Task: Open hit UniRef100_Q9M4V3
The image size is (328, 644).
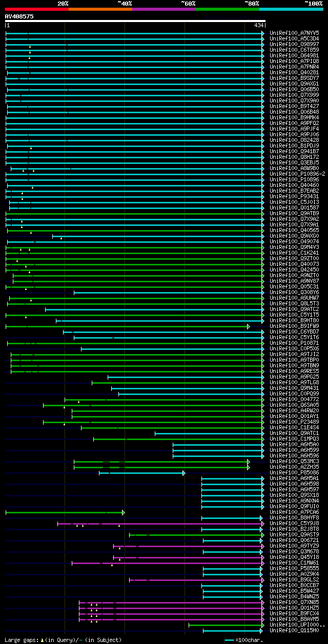Action: (294, 247)
